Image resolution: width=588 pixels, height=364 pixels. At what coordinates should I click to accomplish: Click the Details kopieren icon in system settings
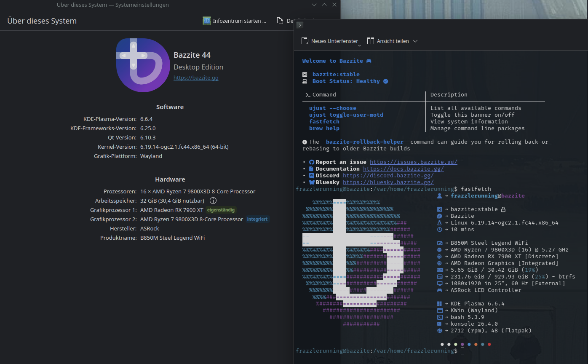pos(280,21)
